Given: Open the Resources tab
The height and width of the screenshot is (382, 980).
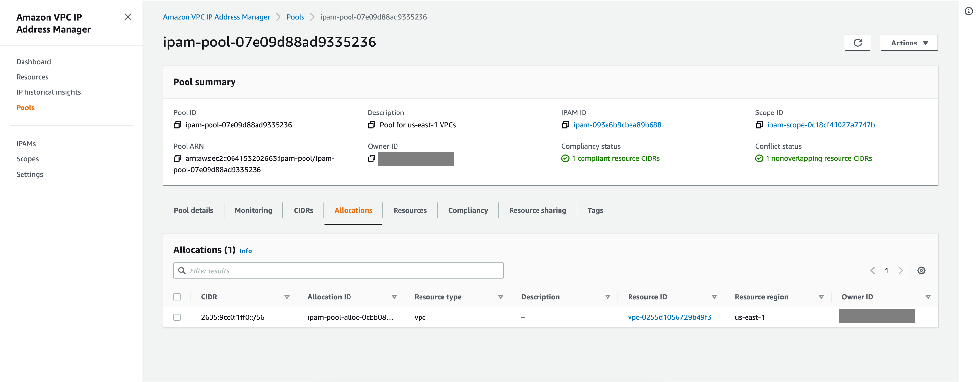Looking at the screenshot, I should tap(410, 211).
